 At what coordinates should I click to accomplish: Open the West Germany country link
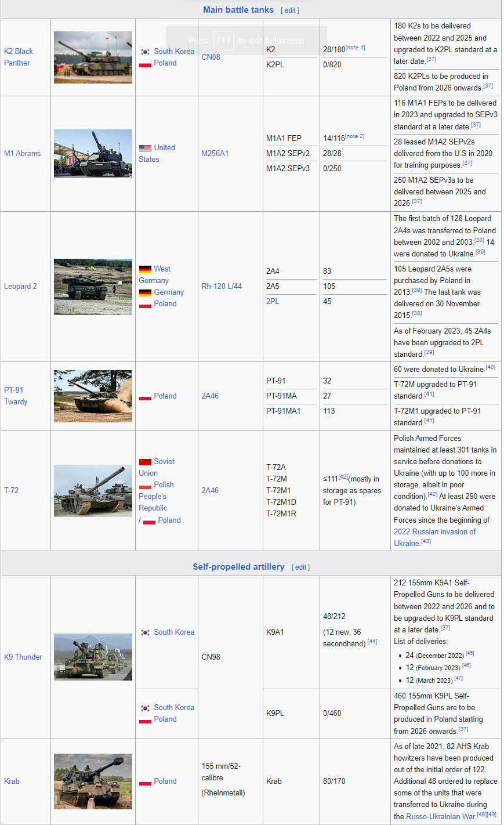click(155, 274)
